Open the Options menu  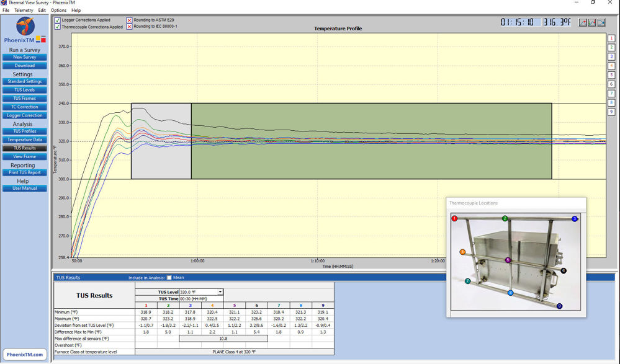pyautogui.click(x=58, y=11)
